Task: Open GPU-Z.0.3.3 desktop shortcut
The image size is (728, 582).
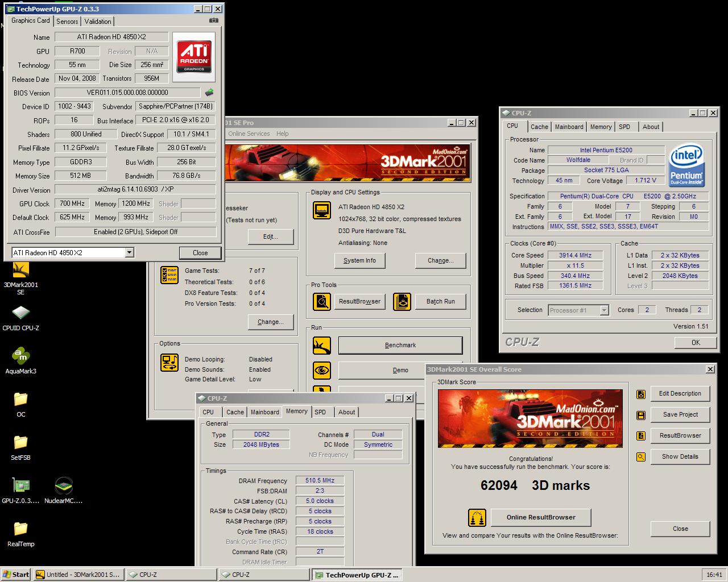Action: [x=20, y=490]
